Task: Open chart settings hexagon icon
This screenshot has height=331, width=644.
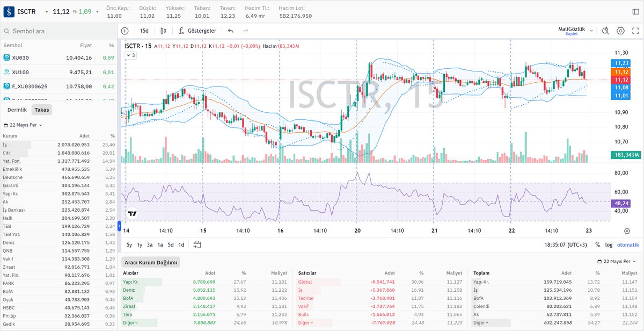Action: 620,31
